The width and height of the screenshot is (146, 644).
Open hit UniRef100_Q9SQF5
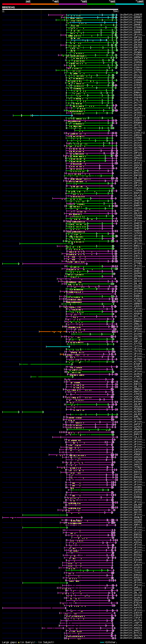(x=131, y=40)
